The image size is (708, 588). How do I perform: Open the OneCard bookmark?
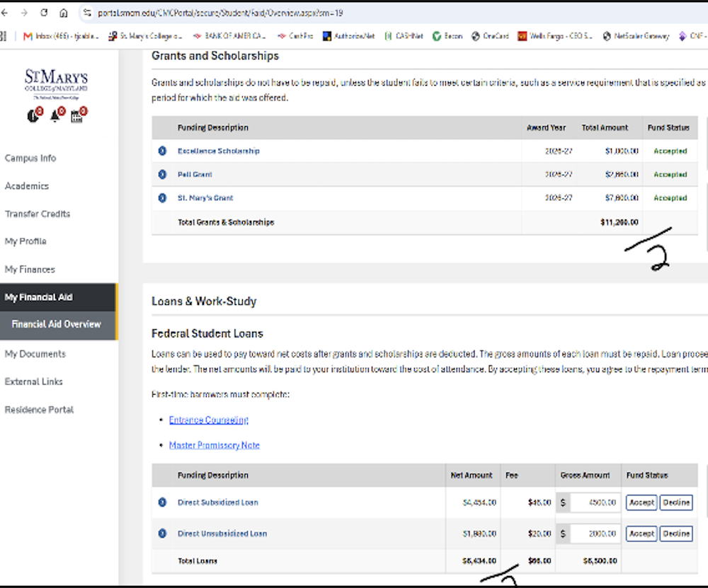pos(490,36)
